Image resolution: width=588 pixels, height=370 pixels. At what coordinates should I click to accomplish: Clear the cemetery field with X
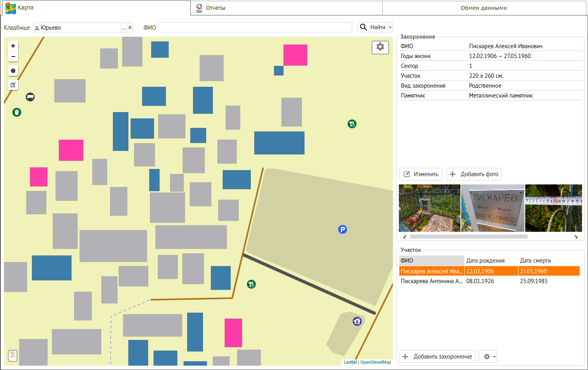click(130, 27)
